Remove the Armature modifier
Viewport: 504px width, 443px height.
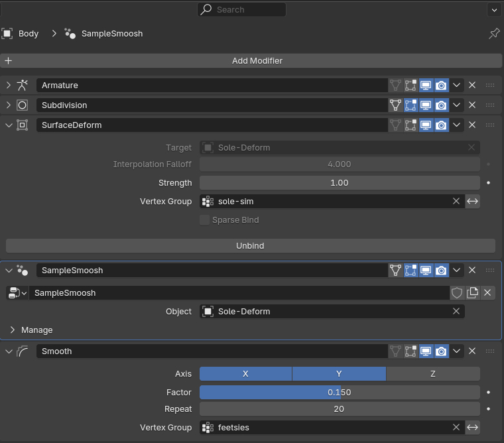(472, 85)
